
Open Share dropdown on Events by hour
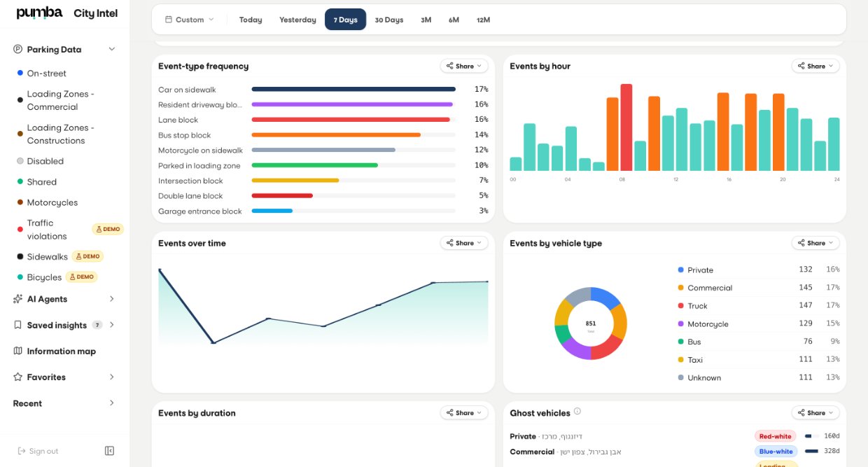[815, 66]
